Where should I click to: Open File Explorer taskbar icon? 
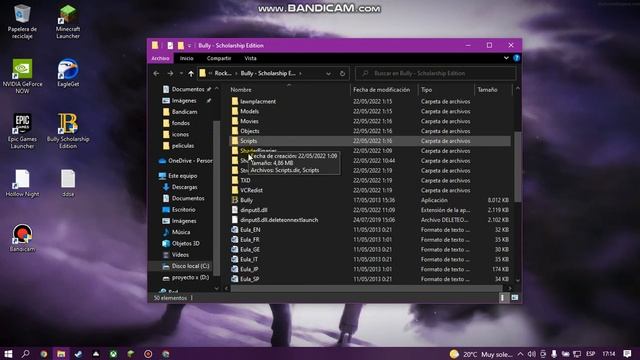point(61,353)
